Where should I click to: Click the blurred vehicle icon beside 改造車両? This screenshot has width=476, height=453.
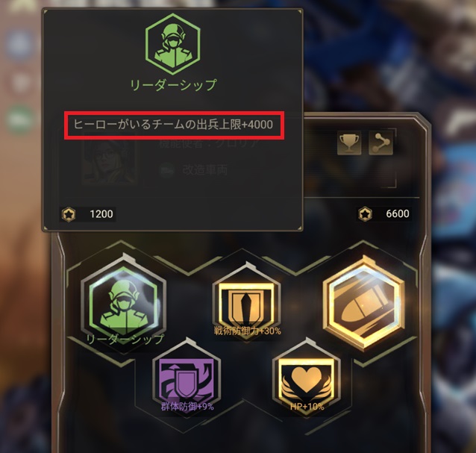click(167, 170)
